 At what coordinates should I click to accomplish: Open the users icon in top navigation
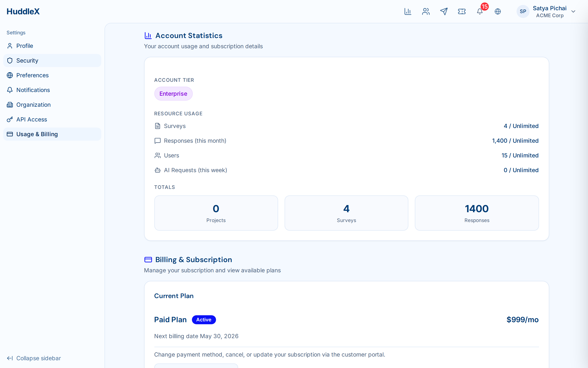(x=426, y=11)
